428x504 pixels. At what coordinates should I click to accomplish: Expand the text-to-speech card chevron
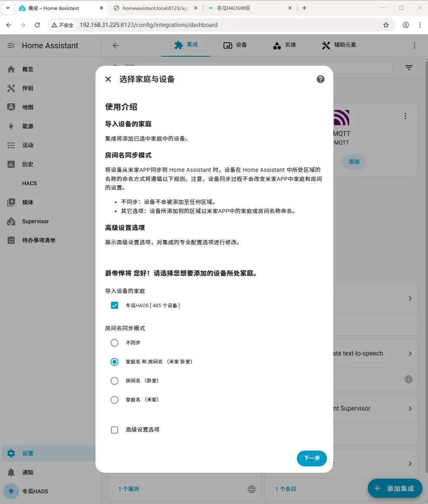[410, 354]
